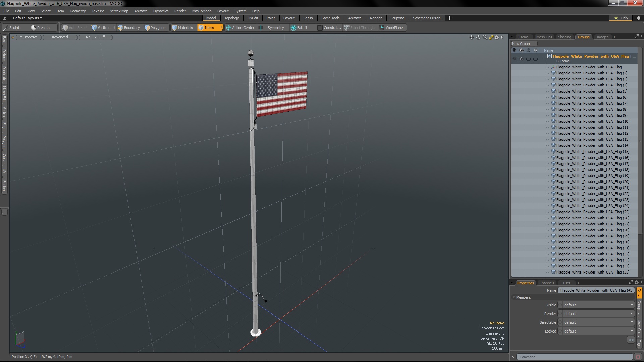Screen dimensions: 644x362
Task: Open the Geometry menu
Action: pyautogui.click(x=77, y=11)
